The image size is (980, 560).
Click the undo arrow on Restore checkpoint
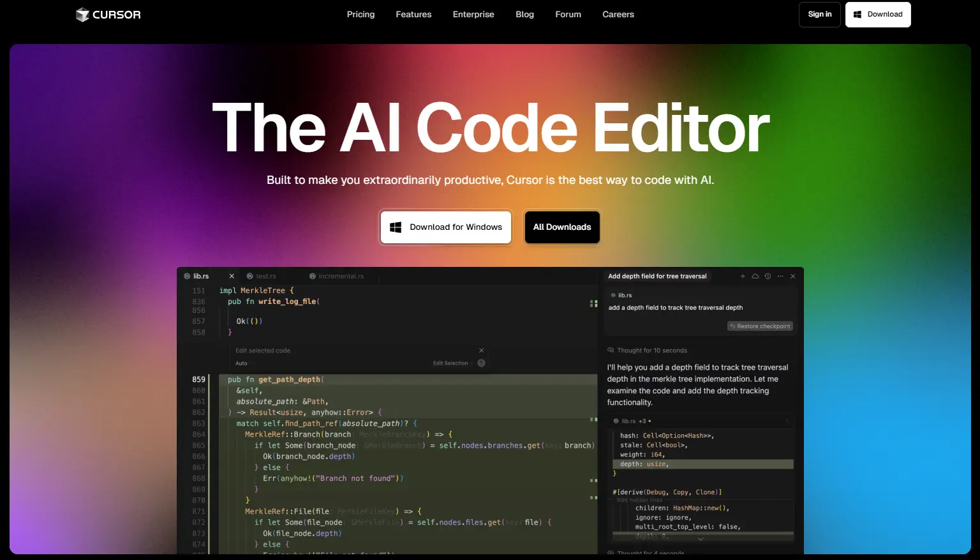point(732,326)
